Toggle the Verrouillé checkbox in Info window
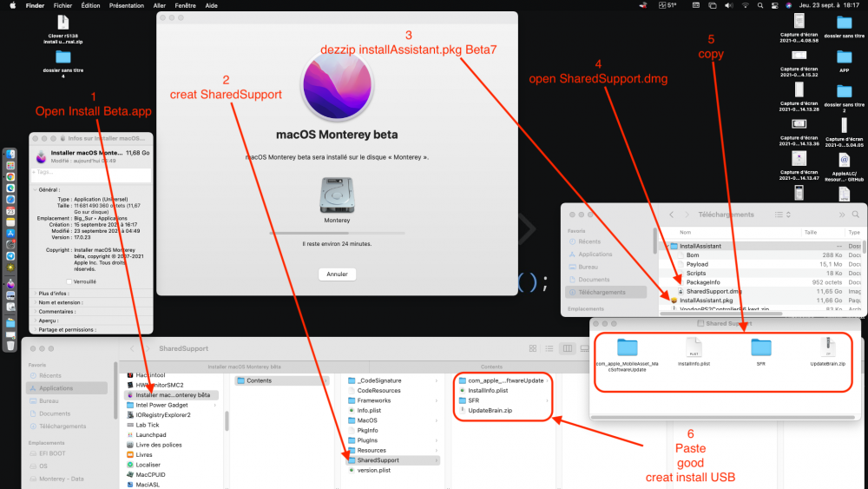The height and width of the screenshot is (489, 868). 69,282
